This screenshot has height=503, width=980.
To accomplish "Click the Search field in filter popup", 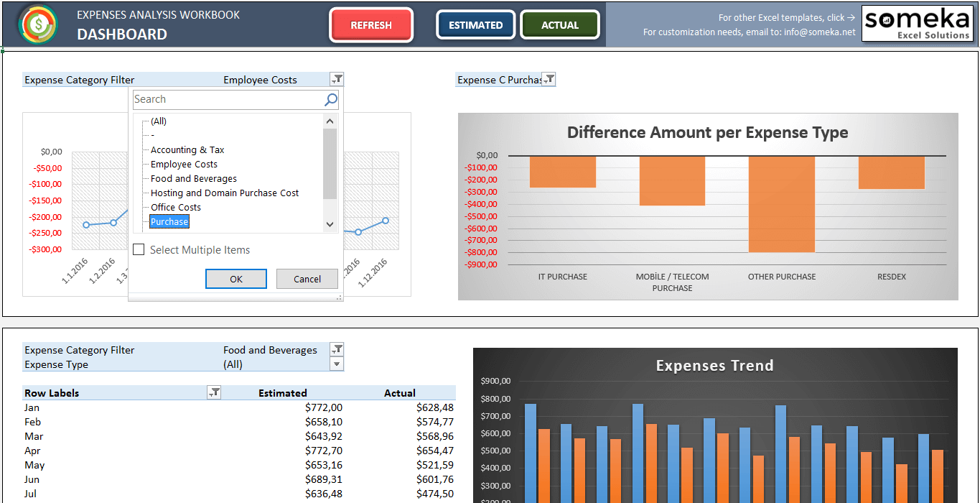I will pyautogui.click(x=226, y=100).
